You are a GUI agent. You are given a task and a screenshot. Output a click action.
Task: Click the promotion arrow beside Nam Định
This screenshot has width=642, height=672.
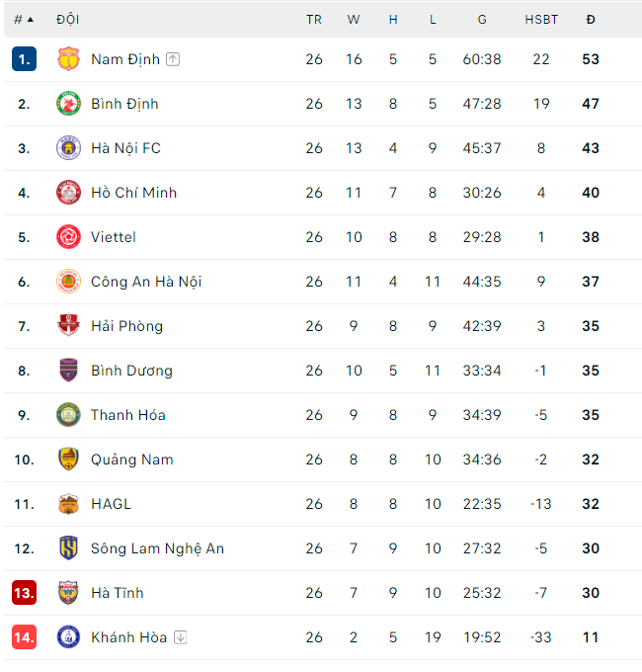174,59
